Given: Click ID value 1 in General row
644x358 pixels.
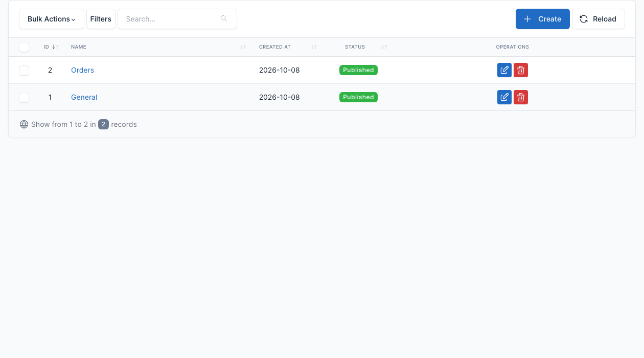Looking at the screenshot, I should click(50, 97).
